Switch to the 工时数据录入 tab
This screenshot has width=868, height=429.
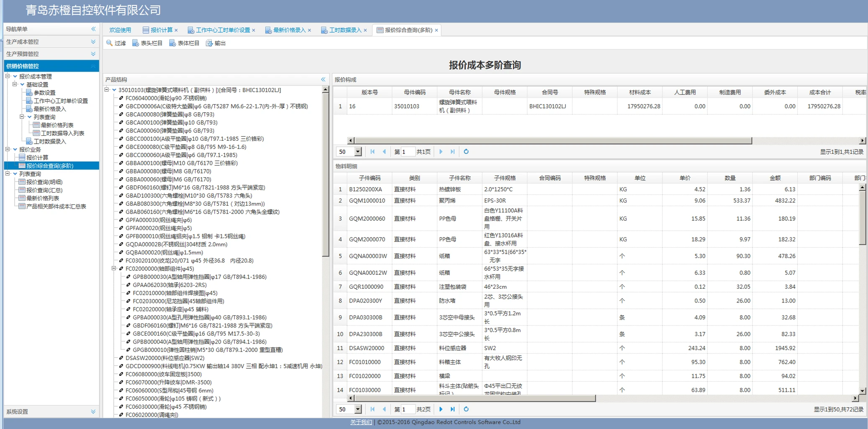click(x=345, y=30)
